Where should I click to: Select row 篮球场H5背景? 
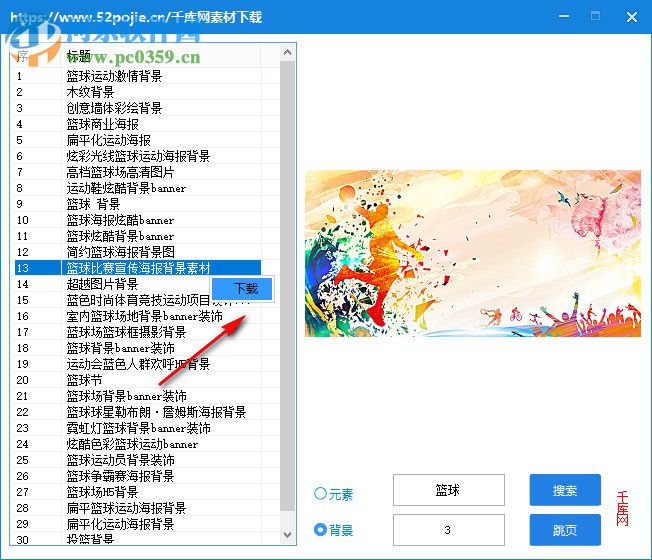tap(138, 492)
